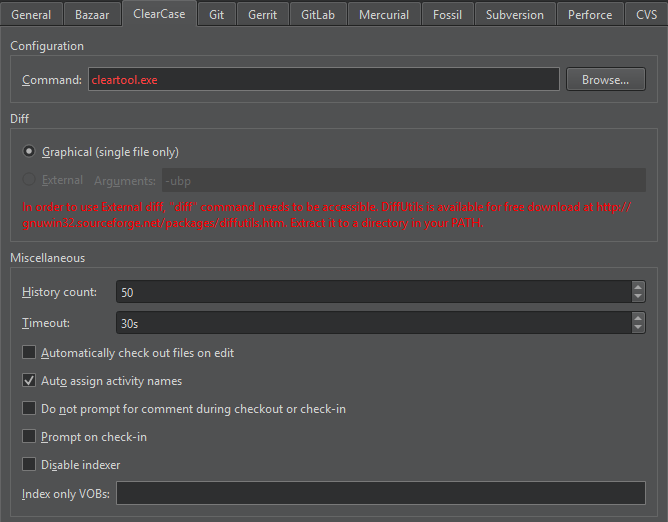Image resolution: width=668 pixels, height=522 pixels.
Task: Increase History count with up arrow
Action: (x=638, y=287)
